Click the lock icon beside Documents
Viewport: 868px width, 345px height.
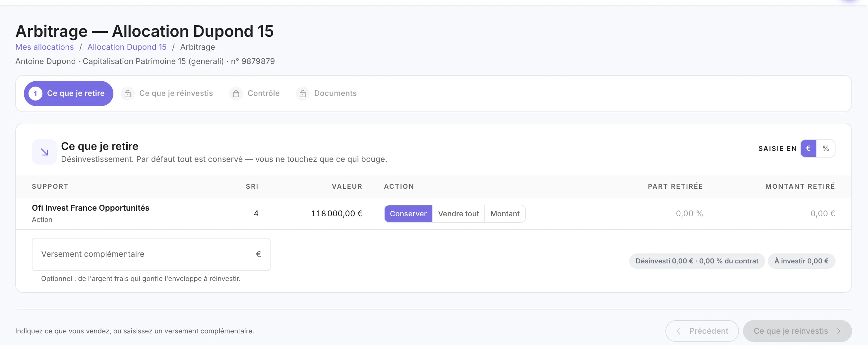tap(303, 94)
